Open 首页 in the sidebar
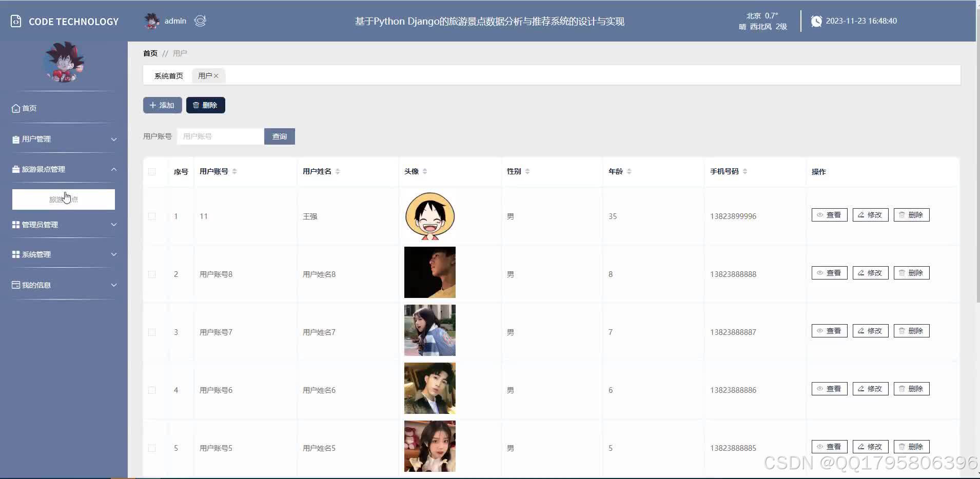This screenshot has height=479, width=980. tap(64, 108)
